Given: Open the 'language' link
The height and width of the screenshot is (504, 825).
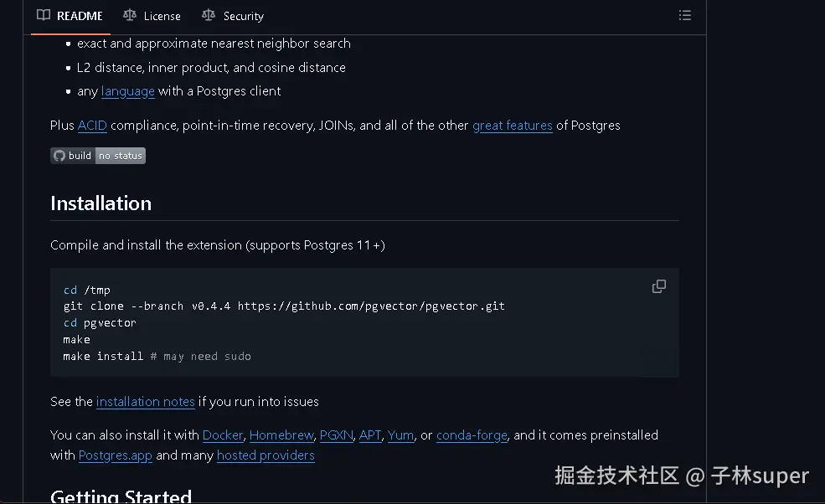Looking at the screenshot, I should tap(127, 91).
